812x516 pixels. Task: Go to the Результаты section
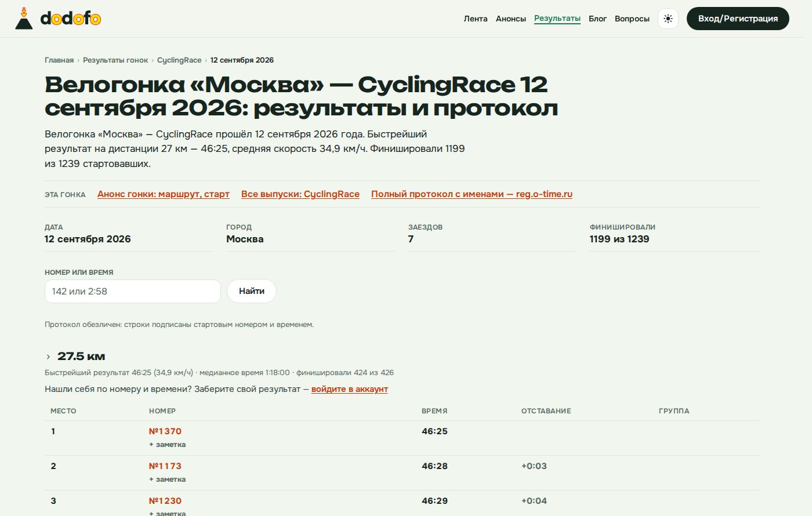[x=557, y=19]
